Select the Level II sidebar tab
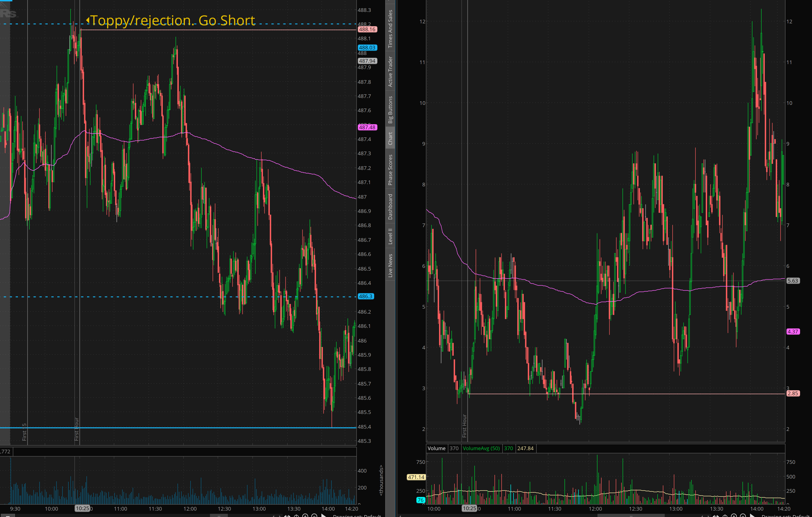Screen dimensions: 812x517 pos(390,236)
